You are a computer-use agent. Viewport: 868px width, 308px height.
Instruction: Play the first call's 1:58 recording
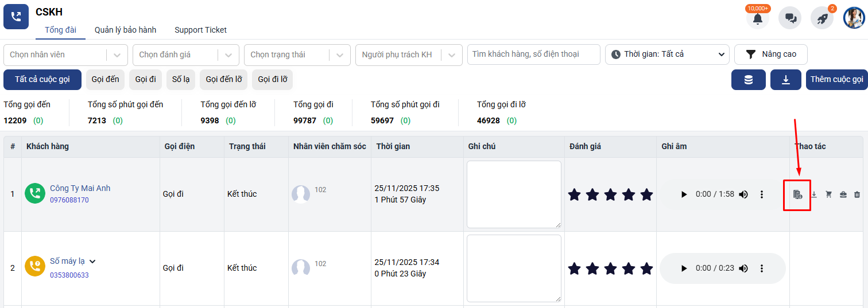point(684,194)
